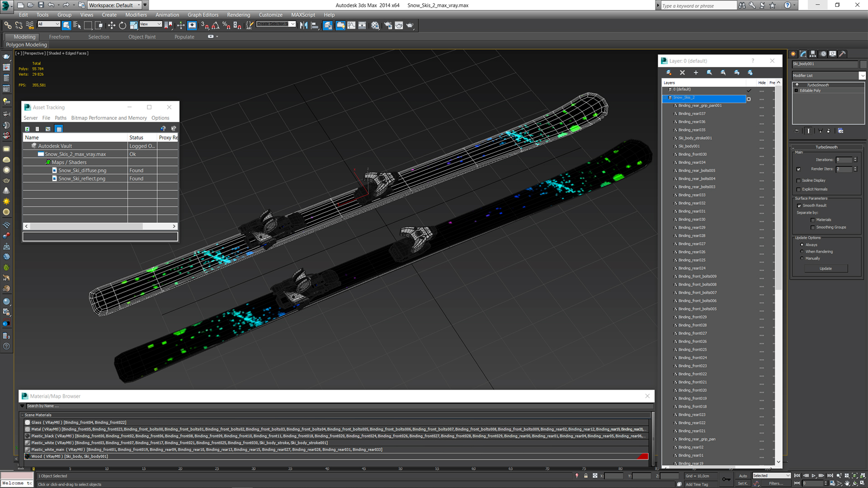Open reference coordinate View dropdown

point(151,24)
